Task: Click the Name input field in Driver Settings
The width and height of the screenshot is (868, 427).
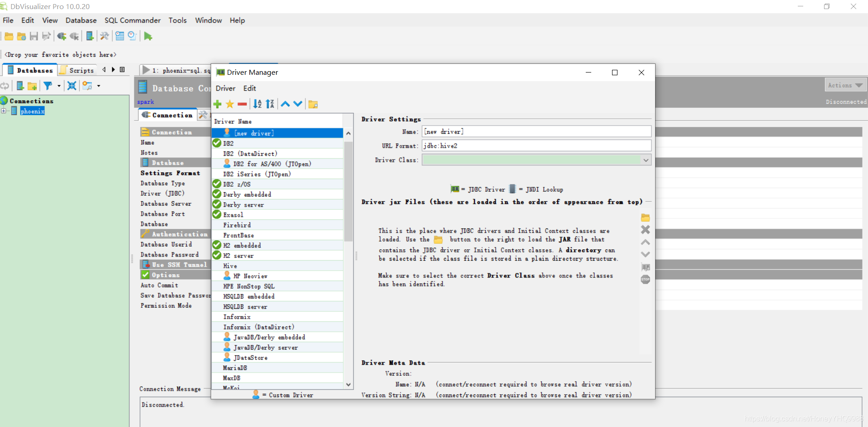Action: [536, 131]
